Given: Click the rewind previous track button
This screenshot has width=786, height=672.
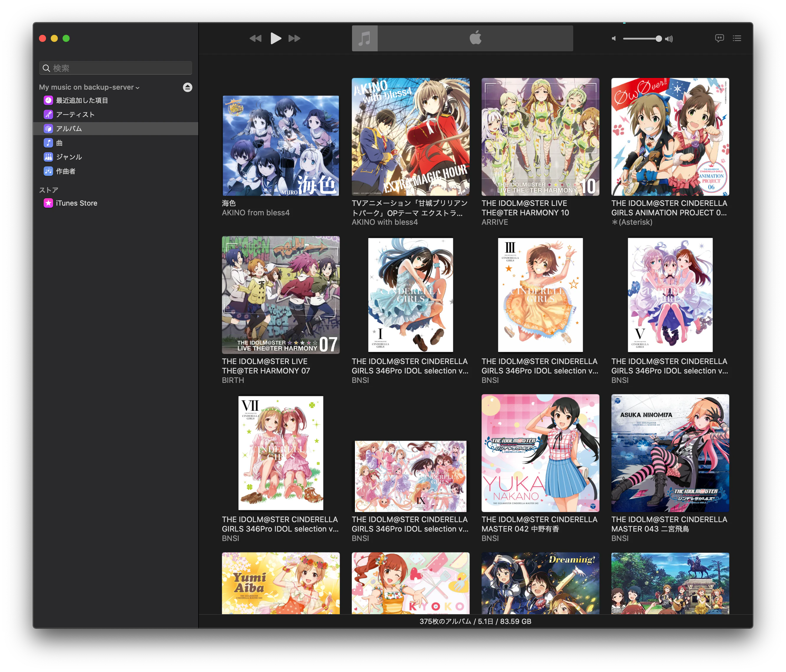Looking at the screenshot, I should coord(255,38).
